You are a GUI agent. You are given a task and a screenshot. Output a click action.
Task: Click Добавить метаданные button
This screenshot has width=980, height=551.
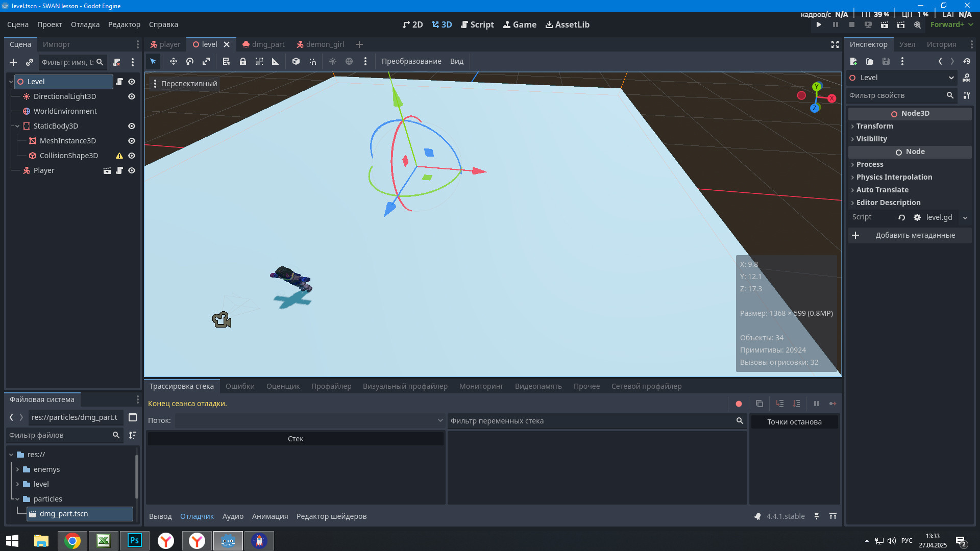pyautogui.click(x=910, y=235)
